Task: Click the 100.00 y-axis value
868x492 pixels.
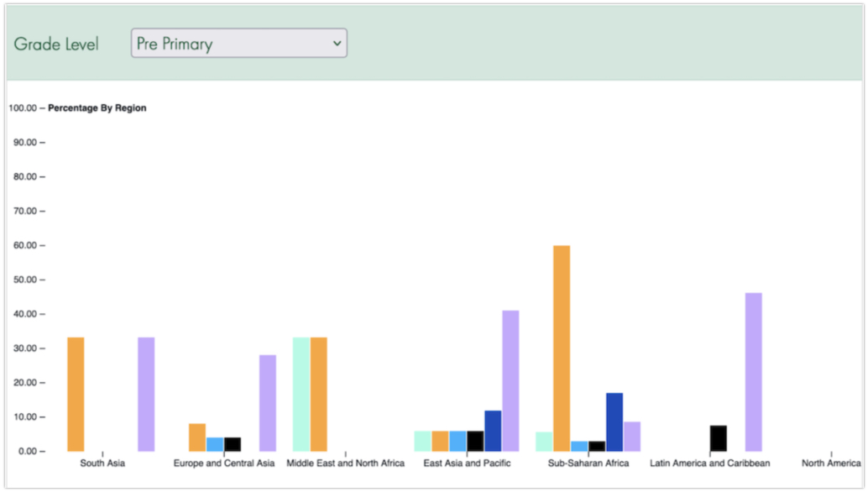Action: click(x=23, y=108)
